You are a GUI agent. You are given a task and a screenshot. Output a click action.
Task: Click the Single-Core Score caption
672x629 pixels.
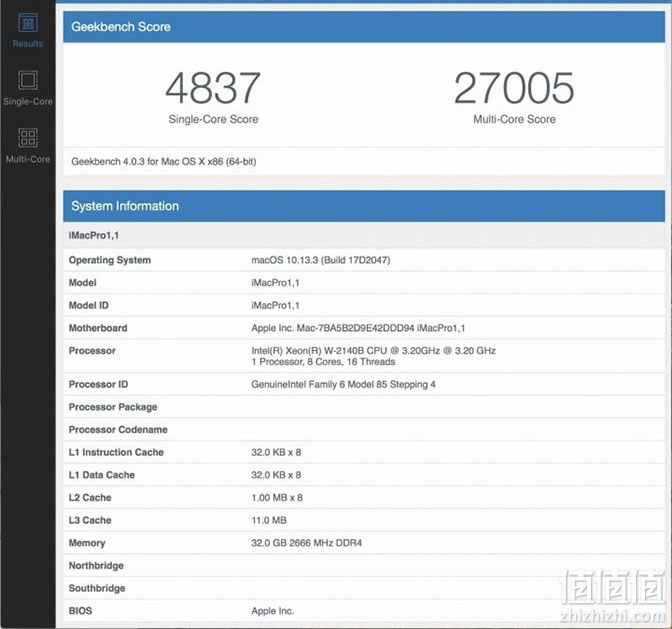pyautogui.click(x=213, y=119)
